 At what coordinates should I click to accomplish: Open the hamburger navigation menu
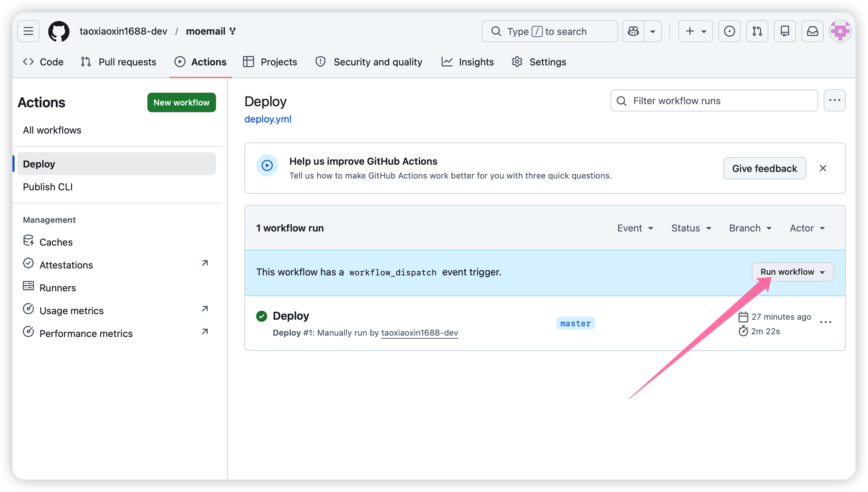[28, 31]
